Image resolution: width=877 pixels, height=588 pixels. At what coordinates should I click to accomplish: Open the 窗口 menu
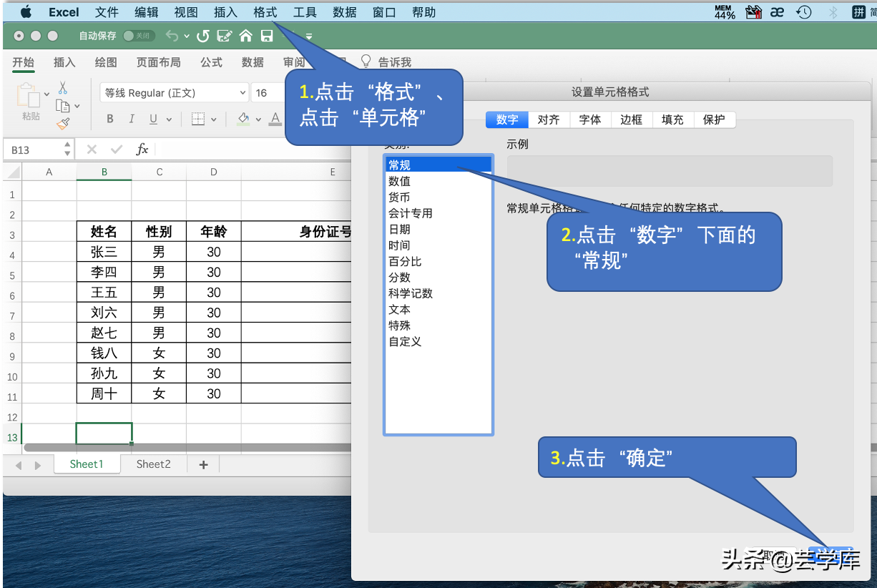click(384, 12)
